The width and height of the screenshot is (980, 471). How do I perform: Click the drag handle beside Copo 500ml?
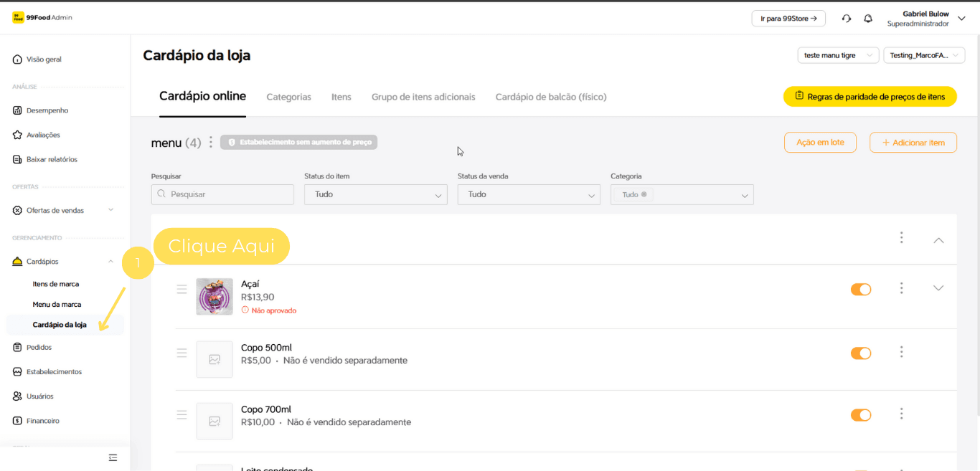click(x=182, y=353)
